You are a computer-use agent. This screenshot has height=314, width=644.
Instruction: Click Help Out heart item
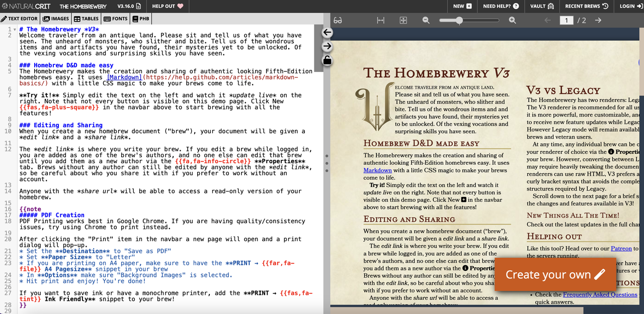point(168,6)
